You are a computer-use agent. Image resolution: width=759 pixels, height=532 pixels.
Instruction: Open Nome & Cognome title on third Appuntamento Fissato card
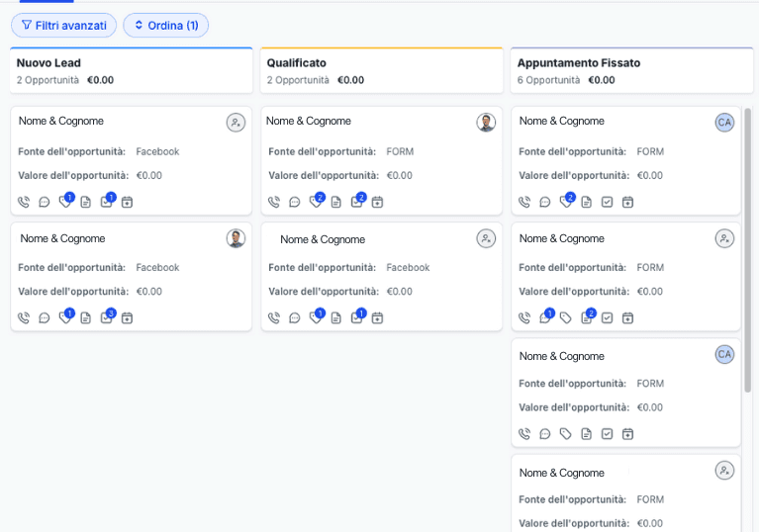(561, 356)
